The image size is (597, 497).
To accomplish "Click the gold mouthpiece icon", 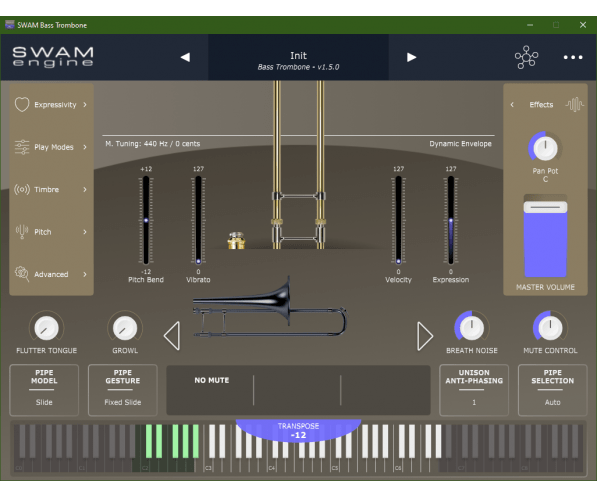I will (x=236, y=240).
